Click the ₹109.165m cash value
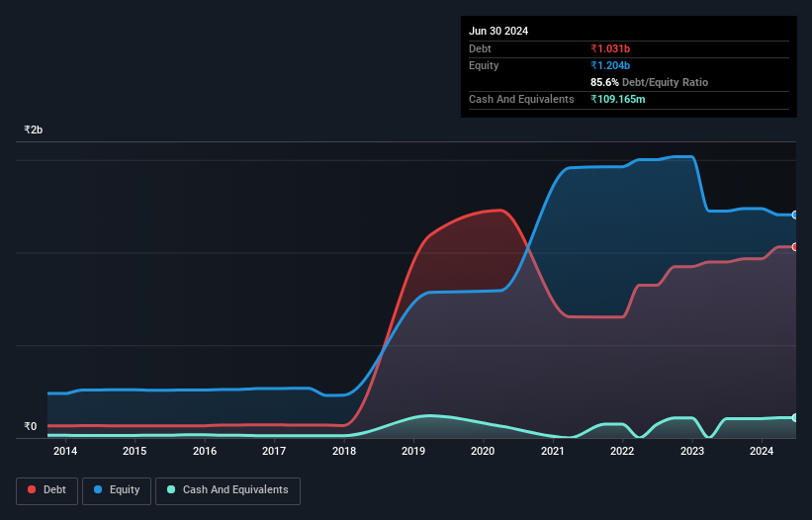 coord(618,99)
